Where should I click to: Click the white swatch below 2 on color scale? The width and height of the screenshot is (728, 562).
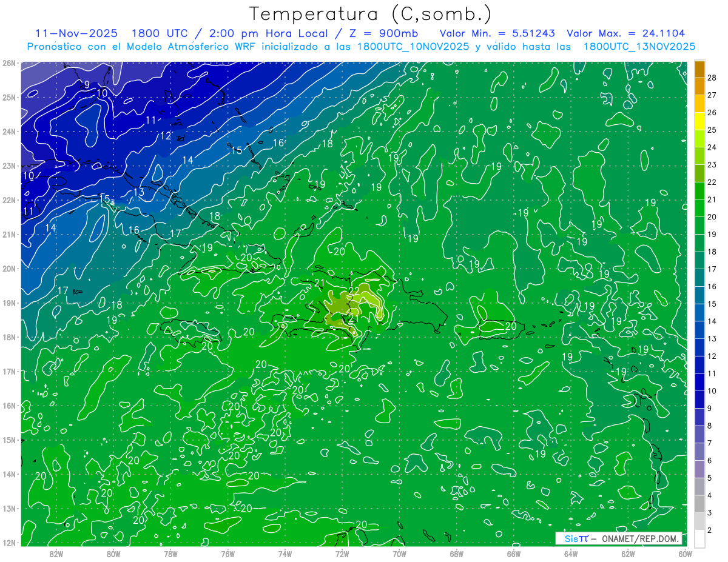click(x=699, y=538)
